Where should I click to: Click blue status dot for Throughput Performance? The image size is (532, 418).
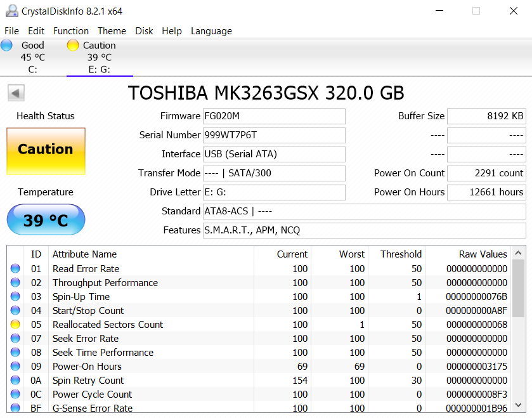pyautogui.click(x=15, y=282)
